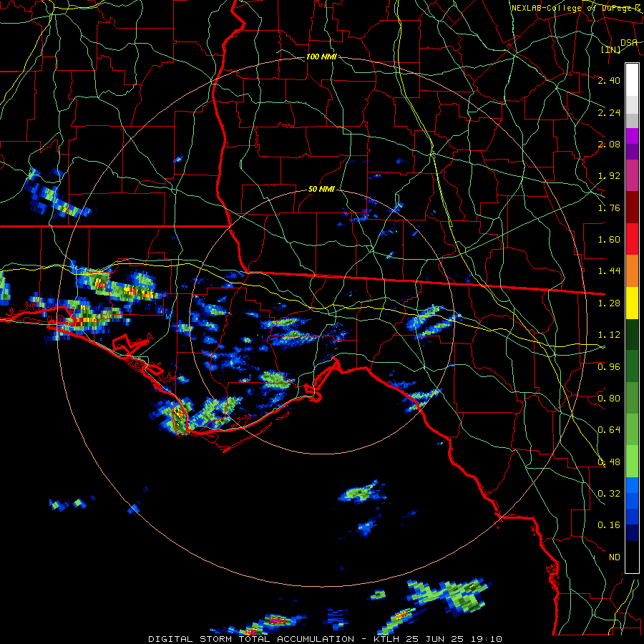Image resolution: width=644 pixels, height=644 pixels.
Task: Click the ND legend label
Action: tap(615, 557)
